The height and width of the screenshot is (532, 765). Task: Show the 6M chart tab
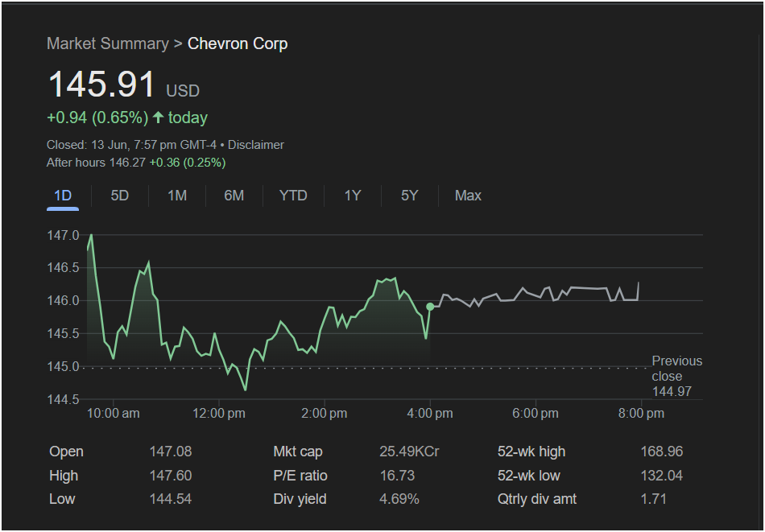pyautogui.click(x=234, y=196)
